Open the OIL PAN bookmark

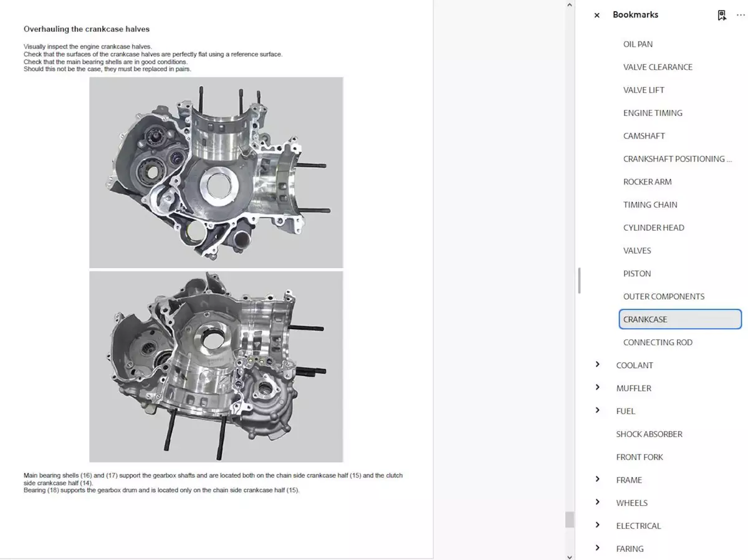pos(638,44)
